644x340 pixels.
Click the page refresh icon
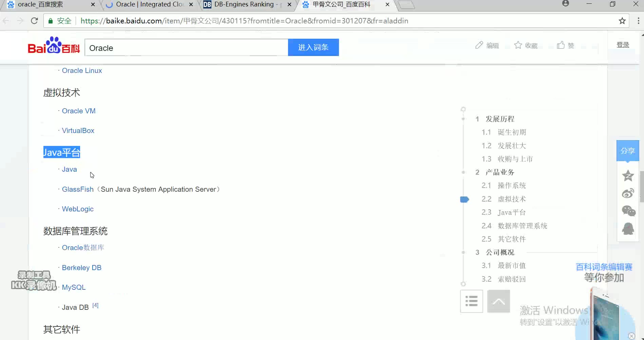(34, 21)
